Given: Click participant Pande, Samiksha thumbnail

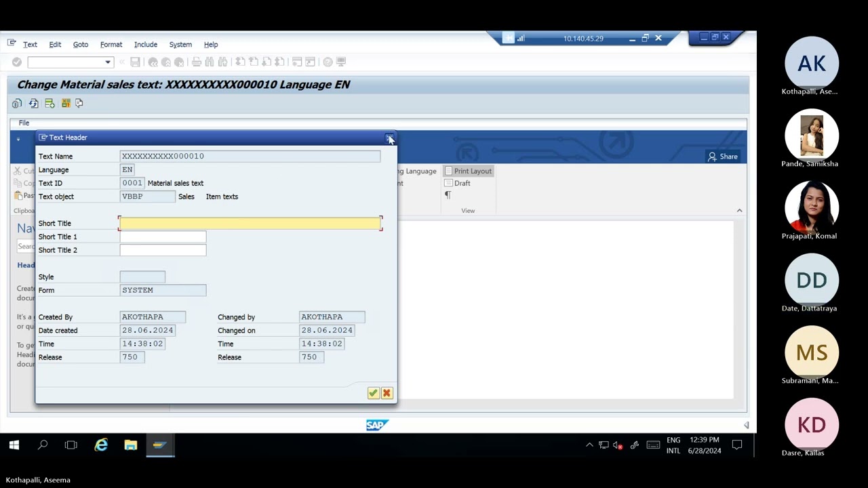Looking at the screenshot, I should (x=811, y=135).
